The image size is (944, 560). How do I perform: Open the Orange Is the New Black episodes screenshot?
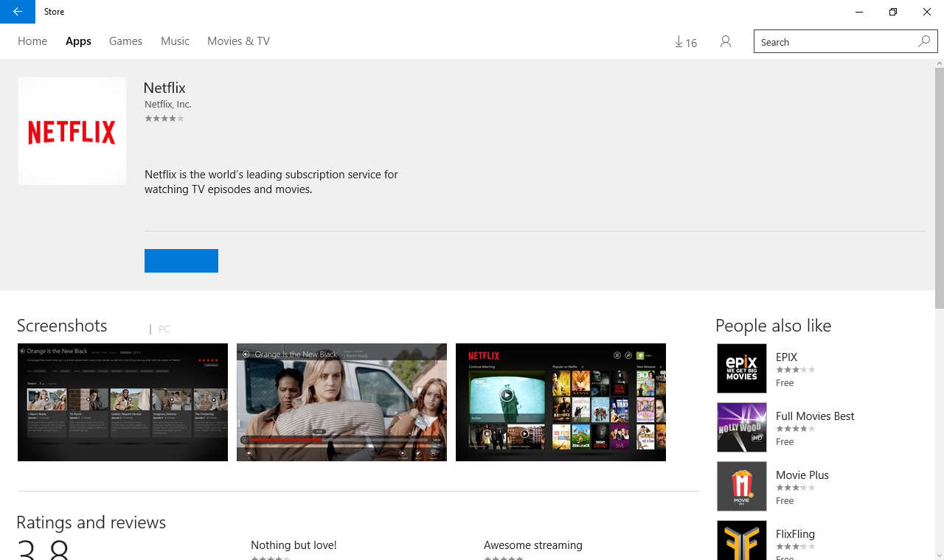(122, 402)
